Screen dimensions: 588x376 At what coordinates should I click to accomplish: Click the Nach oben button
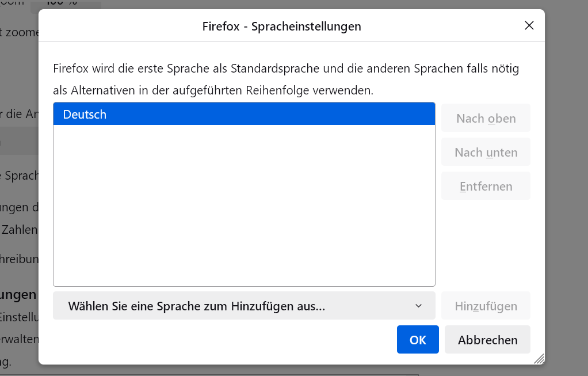click(x=486, y=119)
